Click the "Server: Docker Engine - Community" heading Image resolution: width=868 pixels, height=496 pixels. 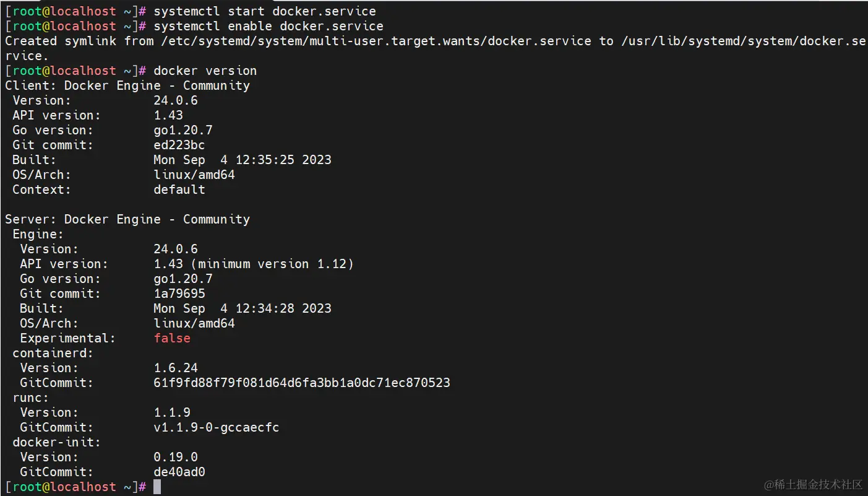[127, 219]
